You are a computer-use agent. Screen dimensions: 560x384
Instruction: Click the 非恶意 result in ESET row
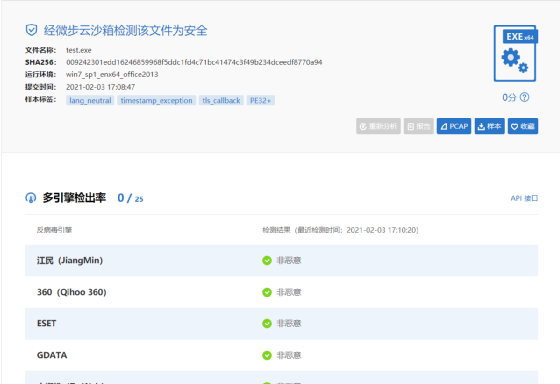289,323
